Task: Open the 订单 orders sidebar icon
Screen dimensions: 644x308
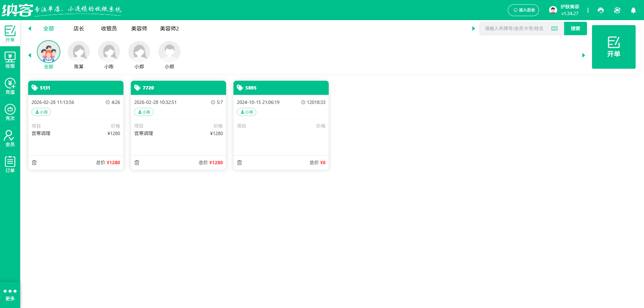Action: point(10,165)
